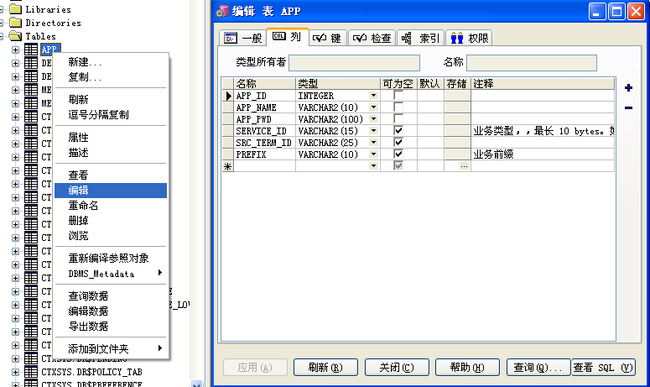The width and height of the screenshot is (650, 387).
Task: Click the 查询(Q)... button
Action: point(538,368)
